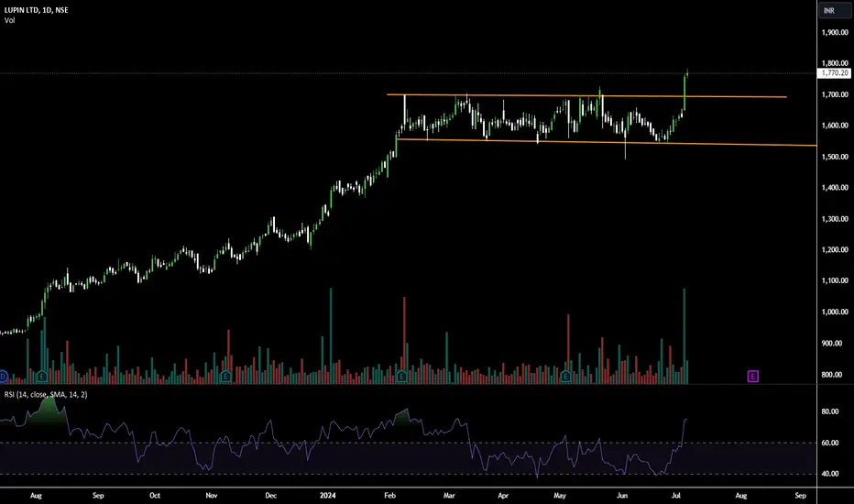Select the Vol indicator label
854x504 pixels.
tap(10, 20)
